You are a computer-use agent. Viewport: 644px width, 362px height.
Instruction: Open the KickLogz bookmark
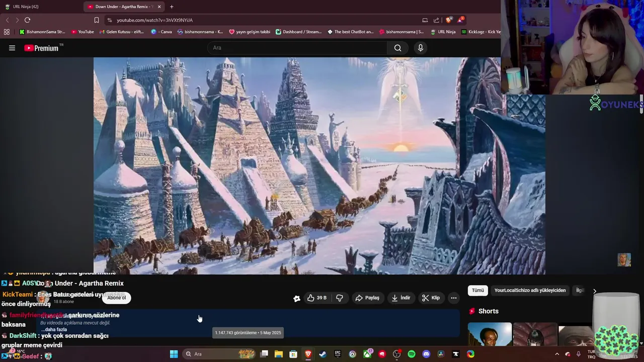coord(480,32)
